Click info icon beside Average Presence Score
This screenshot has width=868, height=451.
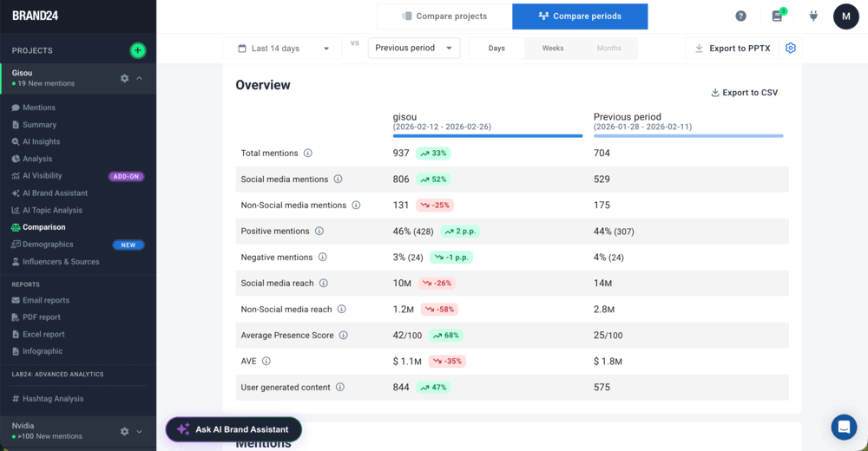pos(343,335)
